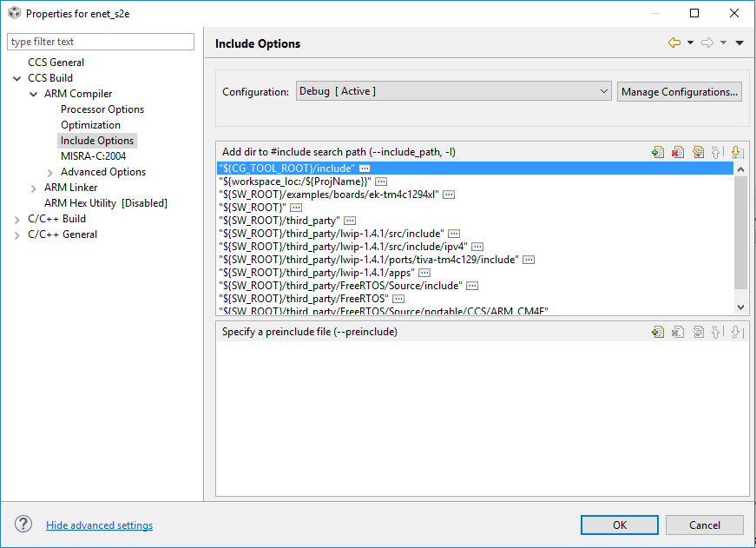Open the help question mark icon
Screen dimensions: 756x548
pos(23,525)
